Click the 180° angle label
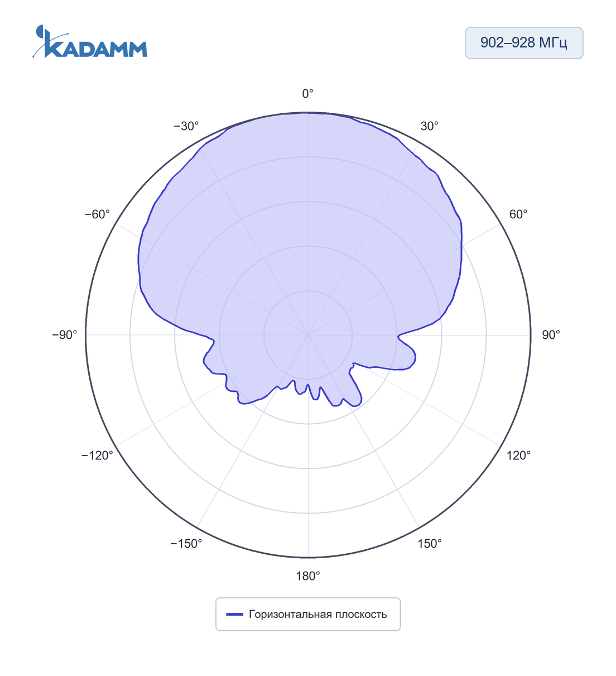 tap(308, 576)
